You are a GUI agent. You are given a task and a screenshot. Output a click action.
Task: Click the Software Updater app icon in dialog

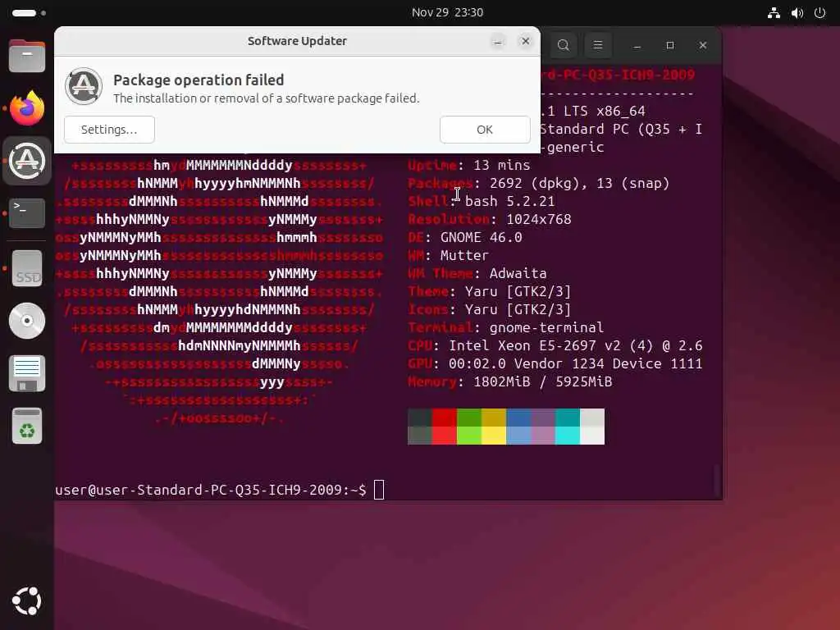coord(84,86)
